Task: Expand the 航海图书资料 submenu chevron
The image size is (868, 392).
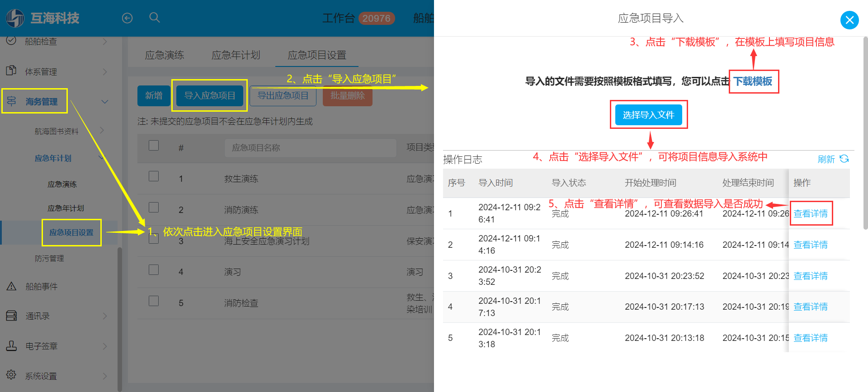Action: tap(102, 130)
